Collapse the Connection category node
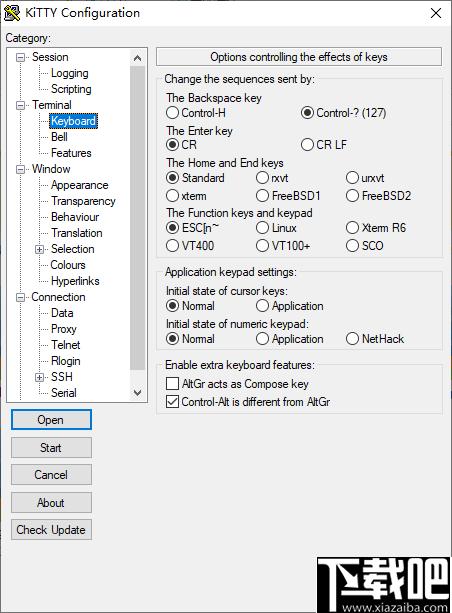This screenshot has height=613, width=452. [x=20, y=298]
